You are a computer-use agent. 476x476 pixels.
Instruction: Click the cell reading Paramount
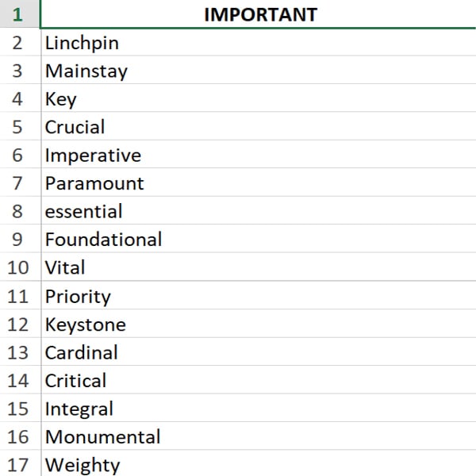(259, 182)
